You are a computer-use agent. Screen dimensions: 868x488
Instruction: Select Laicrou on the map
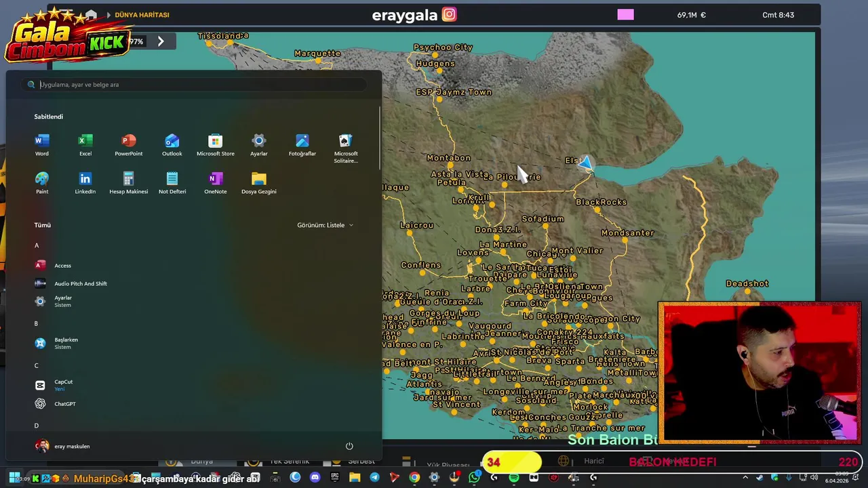click(x=416, y=225)
